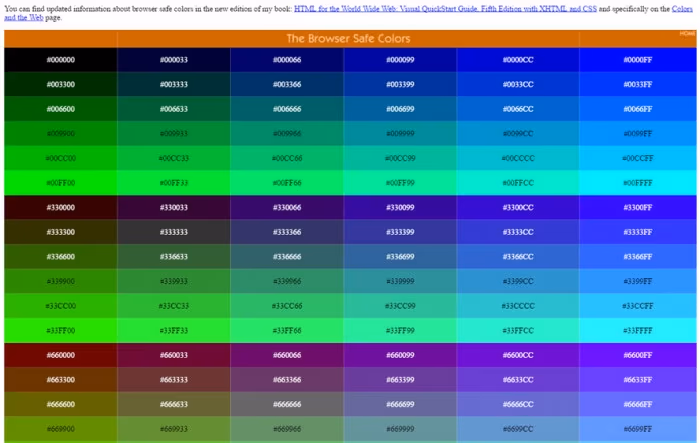Viewport: 700px width, 443px height.
Task: Choose the #666666 gray swatch
Action: coord(287,404)
